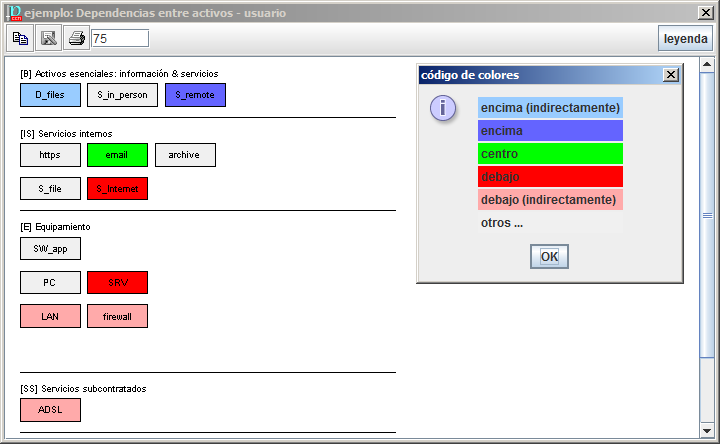
Task: Select the SRV equipment node
Action: coord(117,283)
